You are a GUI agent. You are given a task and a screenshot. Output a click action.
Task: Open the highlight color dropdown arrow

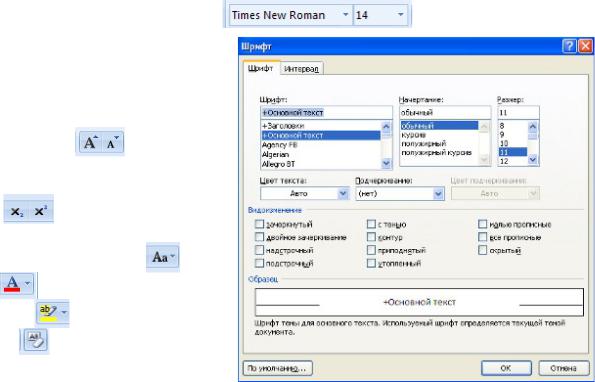(64, 313)
